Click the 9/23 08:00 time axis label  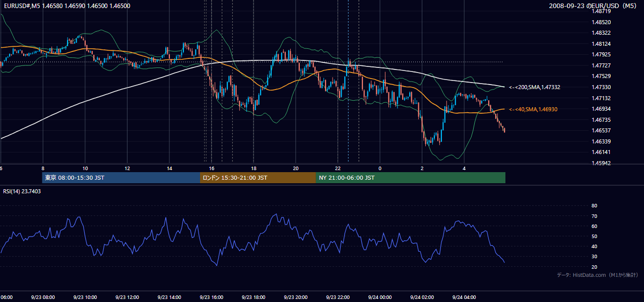42,297
